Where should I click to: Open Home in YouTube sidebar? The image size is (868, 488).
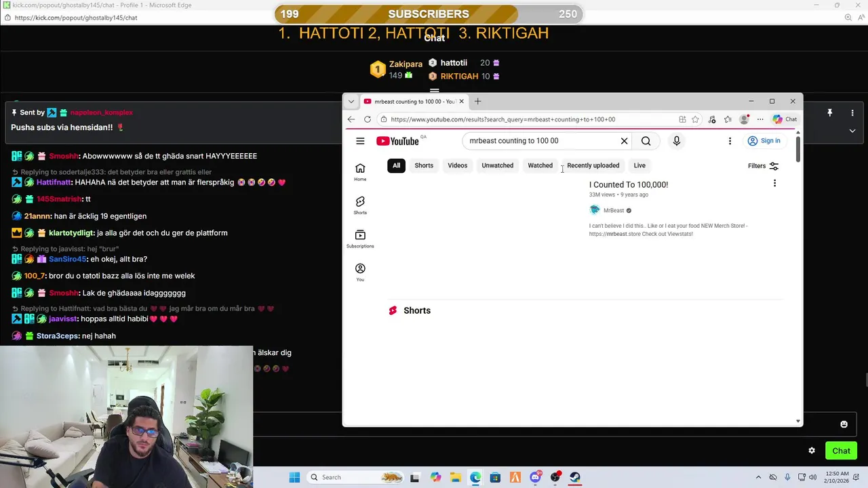tap(360, 172)
